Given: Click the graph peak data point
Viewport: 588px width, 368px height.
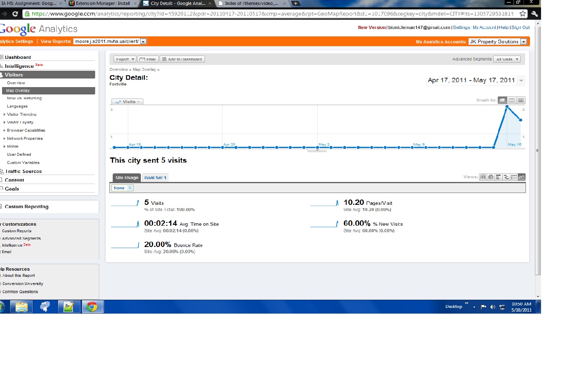Looking at the screenshot, I should [x=507, y=107].
